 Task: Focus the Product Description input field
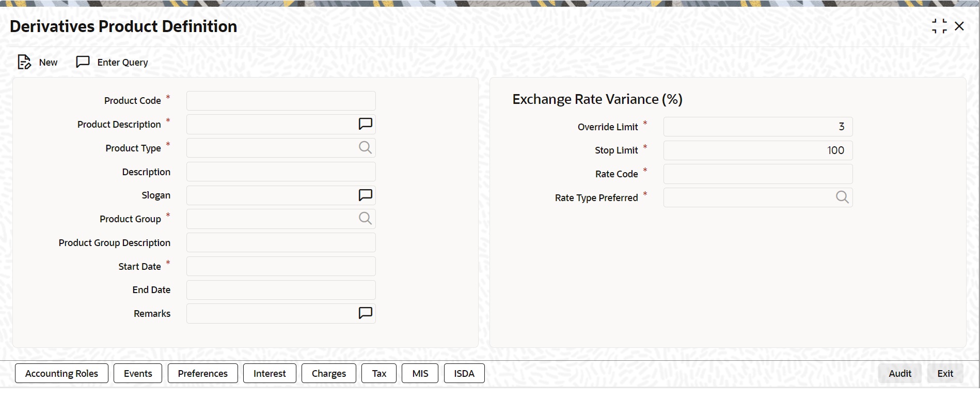(x=281, y=124)
